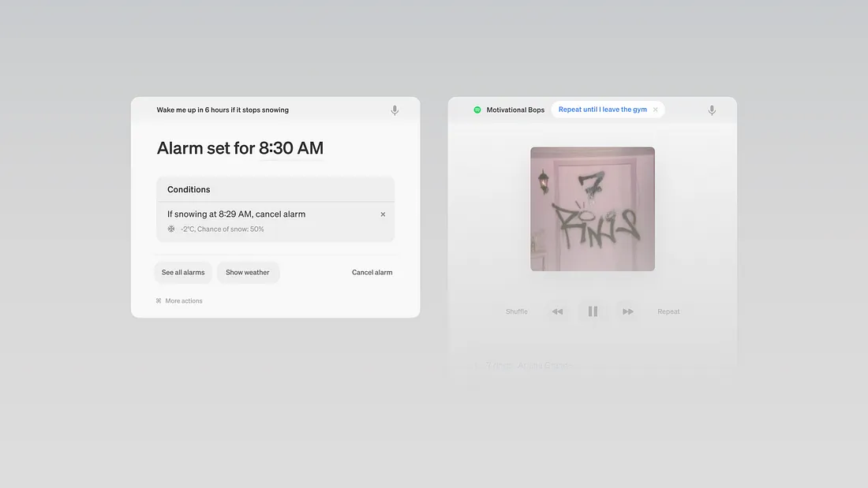Click Cancel alarm

[x=372, y=273]
